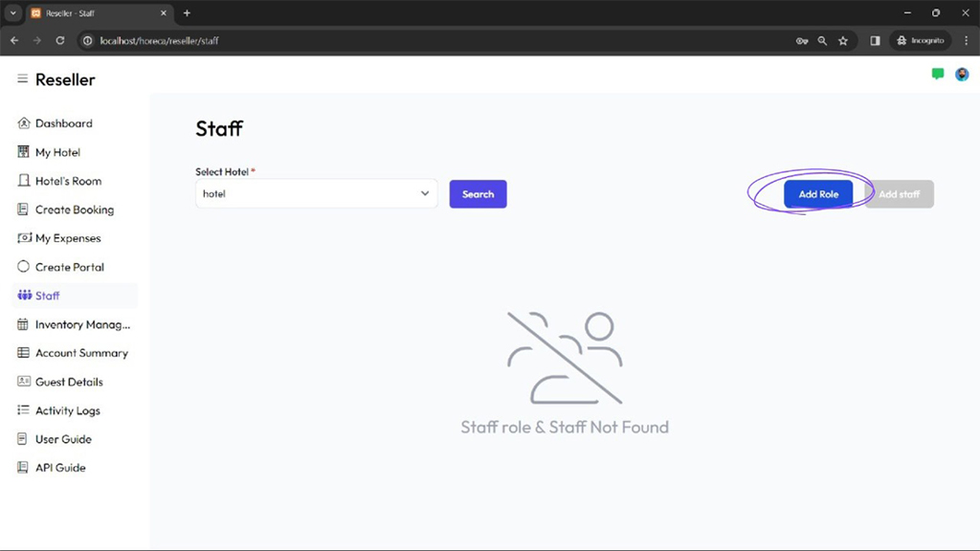Open Create Booking in the sidebar
The height and width of the screenshot is (551, 980).
click(74, 209)
